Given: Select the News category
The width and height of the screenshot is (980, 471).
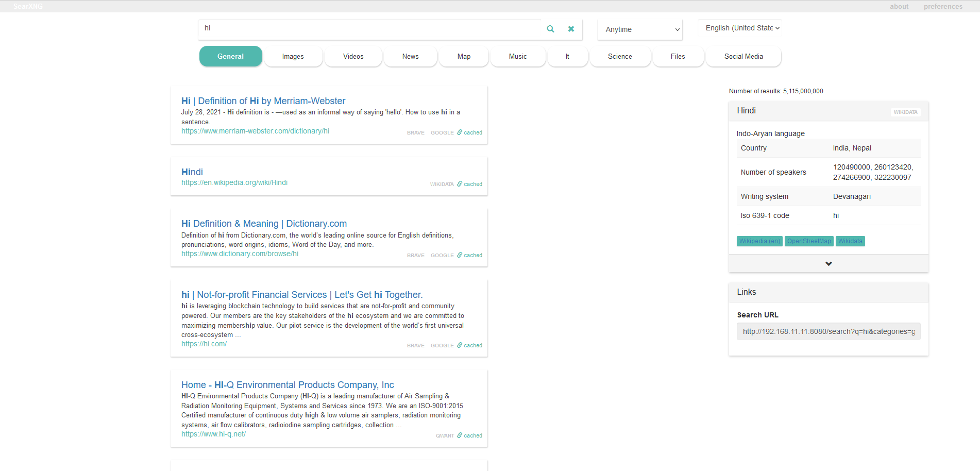Looking at the screenshot, I should (x=410, y=56).
